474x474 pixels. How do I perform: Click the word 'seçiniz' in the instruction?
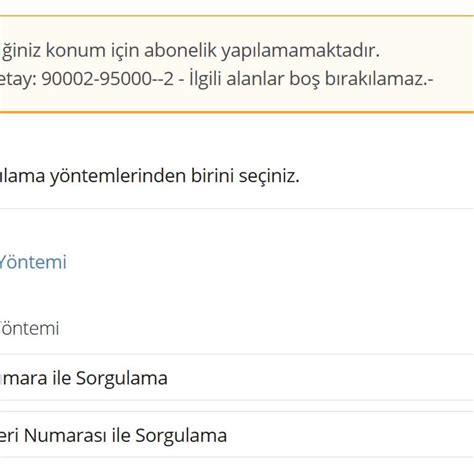(269, 177)
